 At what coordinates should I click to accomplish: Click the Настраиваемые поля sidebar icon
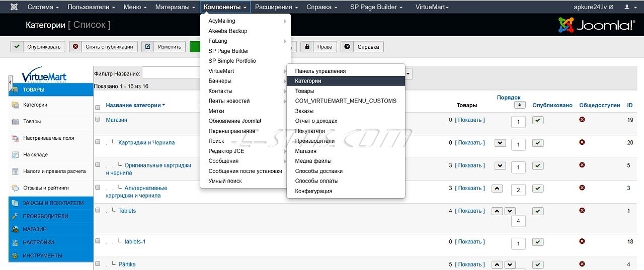tap(15, 138)
